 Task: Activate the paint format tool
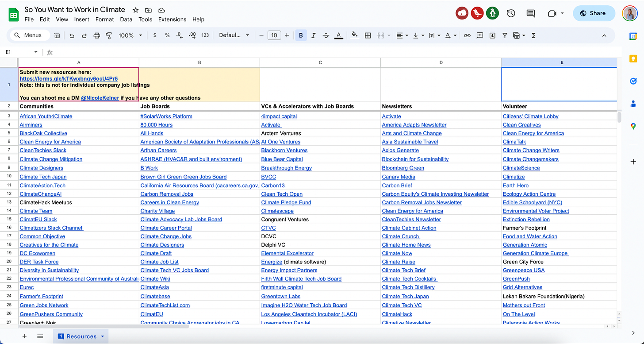pos(109,35)
